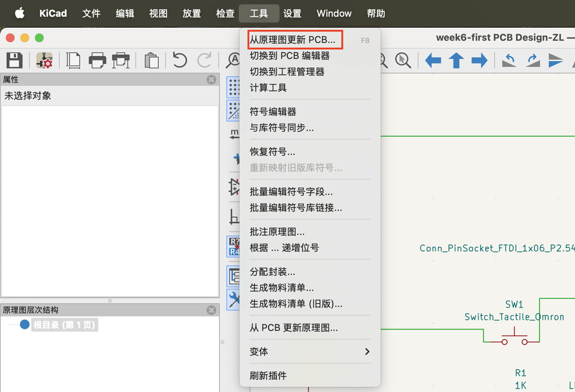The height and width of the screenshot is (392, 575).
Task: Close the open 工具 menu
Action: pyautogui.click(x=259, y=14)
